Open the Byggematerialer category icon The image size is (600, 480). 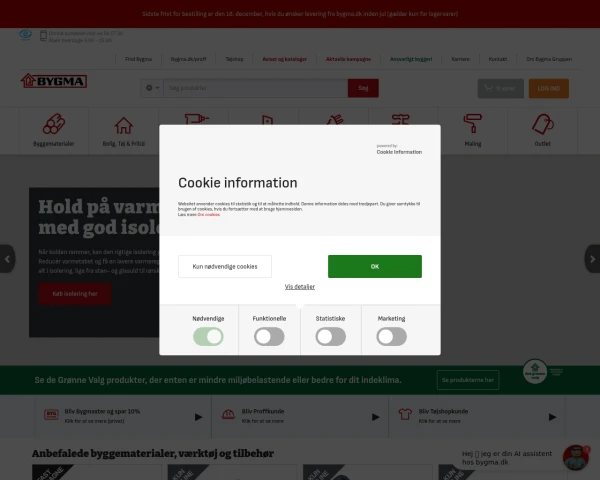54,124
